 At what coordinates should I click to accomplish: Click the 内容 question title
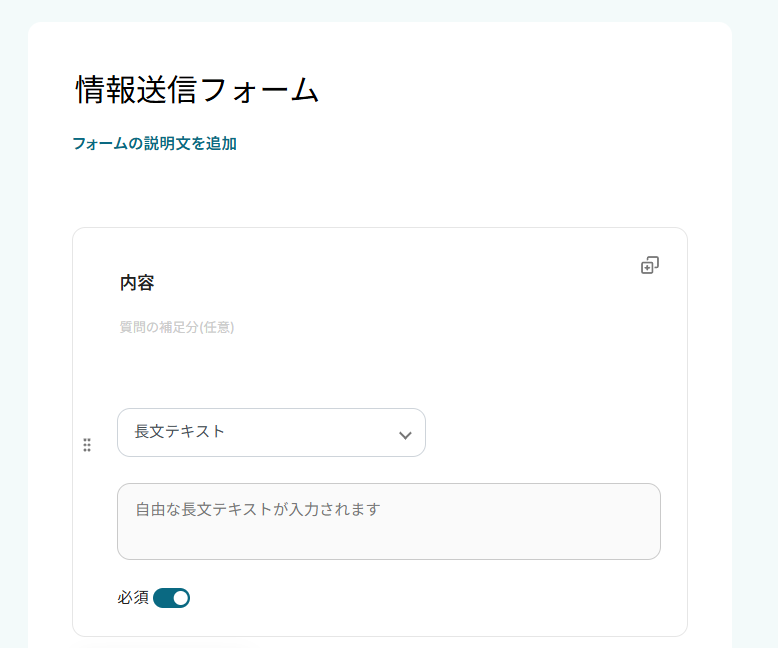coord(137,283)
